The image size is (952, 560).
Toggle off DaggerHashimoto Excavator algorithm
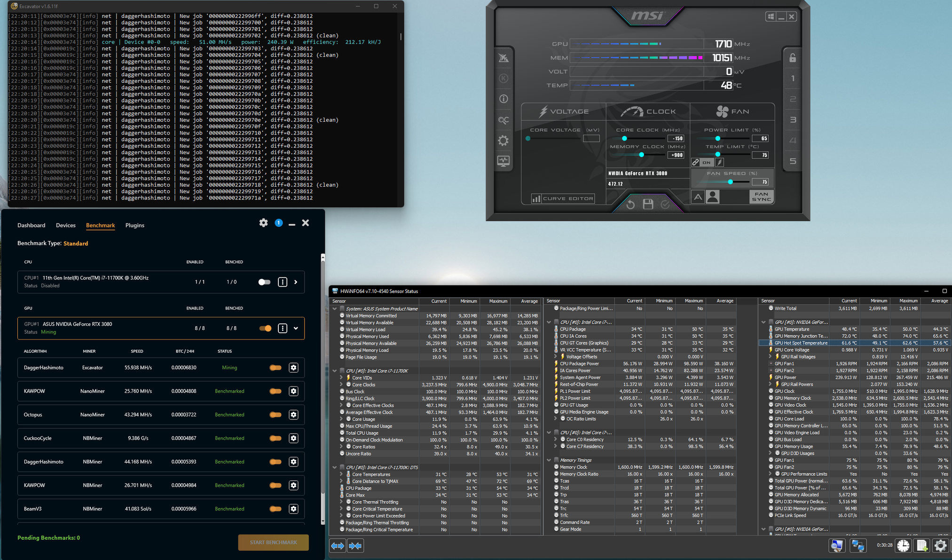275,368
